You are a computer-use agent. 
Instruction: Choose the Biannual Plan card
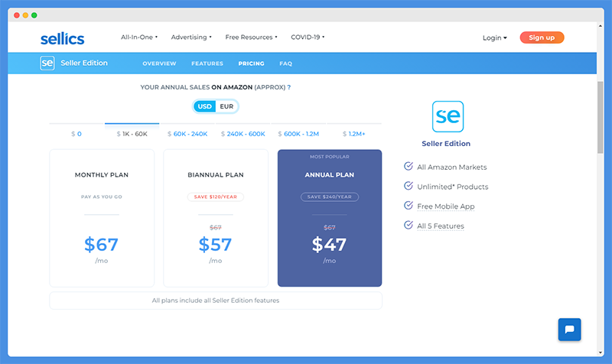click(x=216, y=218)
